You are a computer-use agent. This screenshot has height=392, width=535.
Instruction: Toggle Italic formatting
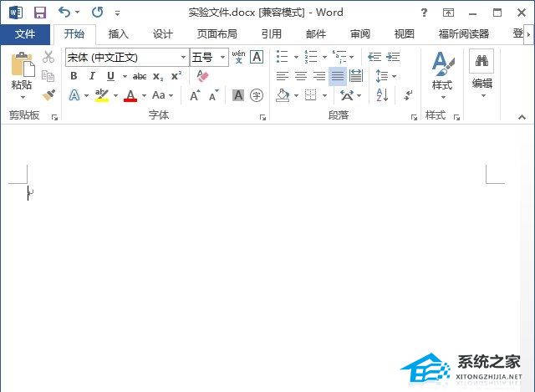click(92, 76)
